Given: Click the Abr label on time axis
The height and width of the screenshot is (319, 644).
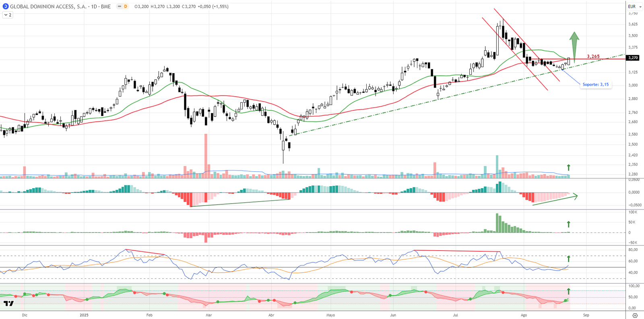Looking at the screenshot, I should [x=271, y=315].
